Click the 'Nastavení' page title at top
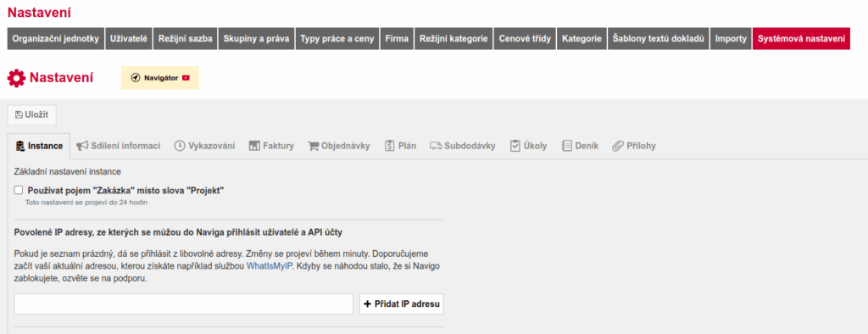 39,12
